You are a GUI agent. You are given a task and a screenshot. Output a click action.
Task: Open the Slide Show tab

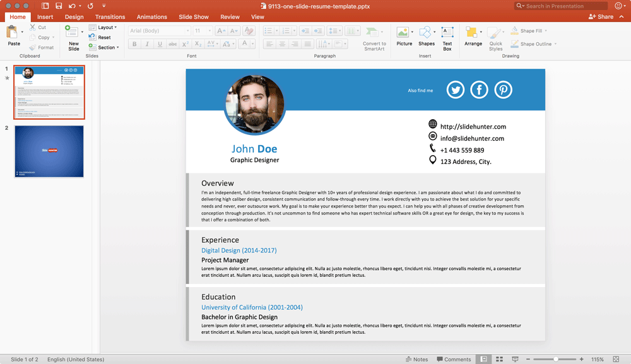[194, 16]
